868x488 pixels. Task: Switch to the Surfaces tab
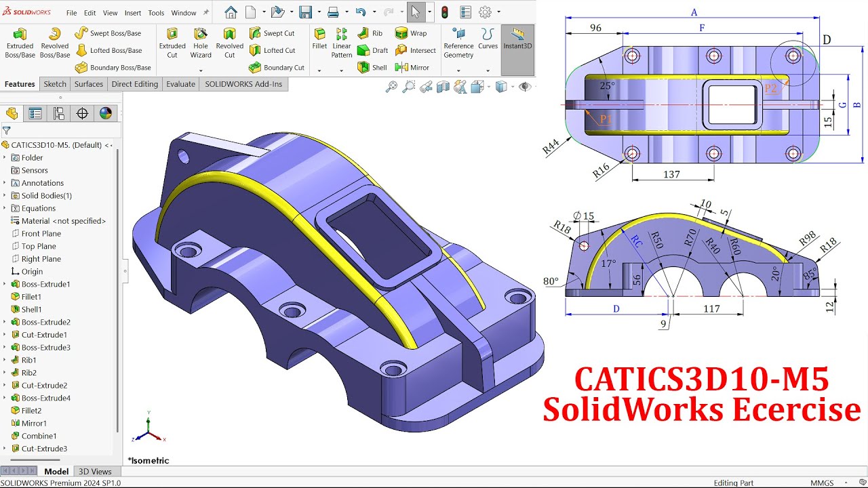pos(89,84)
